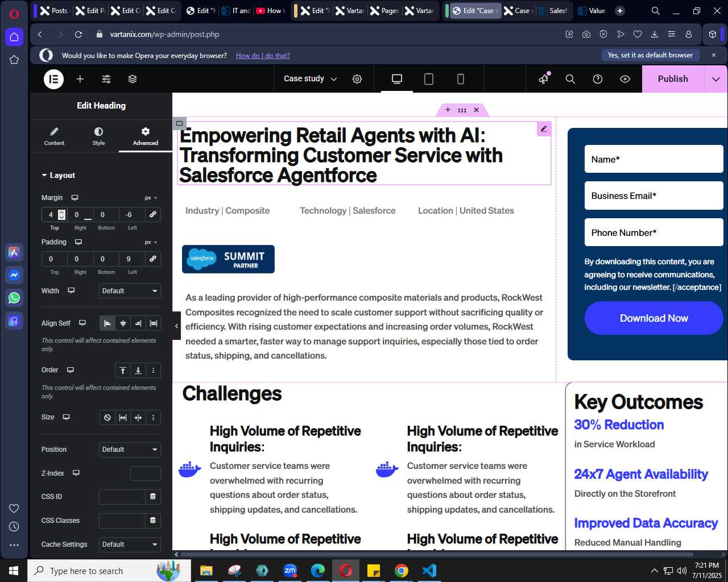Click the Download Now button

tap(654, 318)
